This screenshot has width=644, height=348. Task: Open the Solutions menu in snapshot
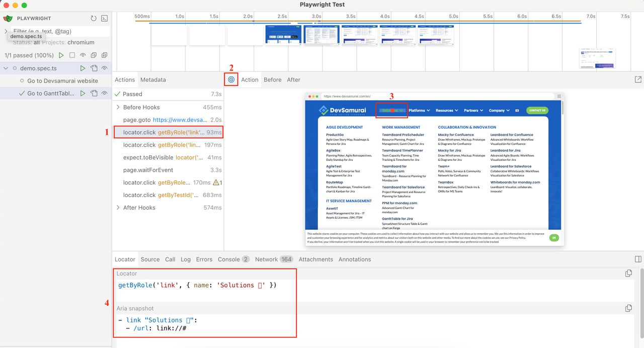click(392, 110)
